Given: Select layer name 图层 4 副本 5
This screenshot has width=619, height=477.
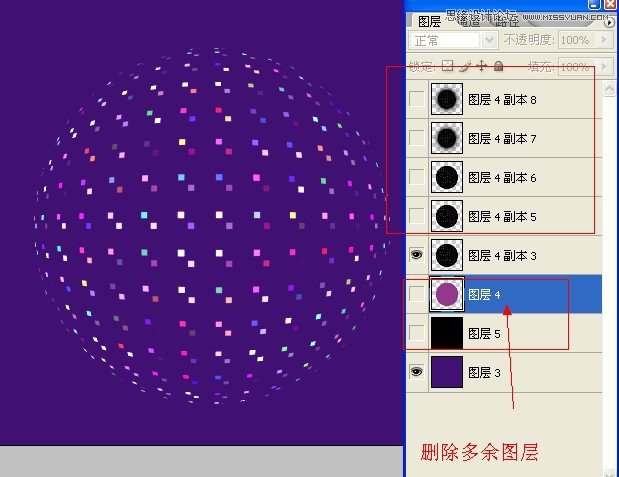Looking at the screenshot, I should pos(502,216).
